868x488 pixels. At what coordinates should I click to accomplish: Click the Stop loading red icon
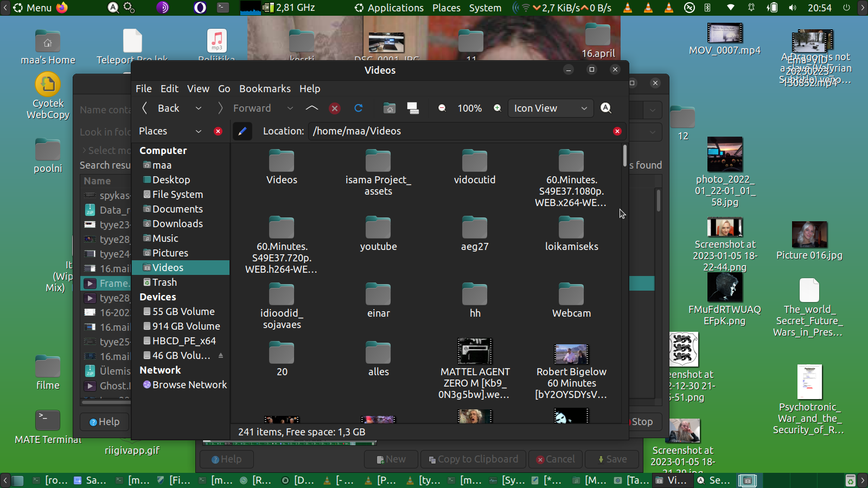(x=335, y=108)
